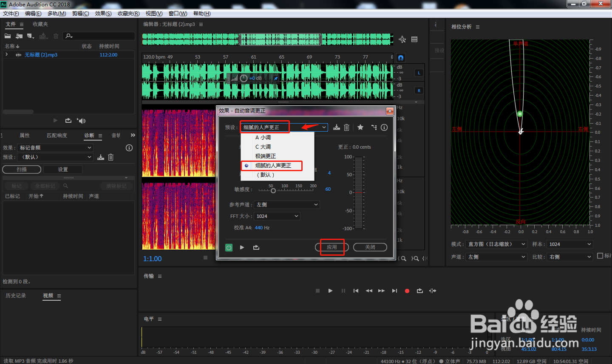Image resolution: width=612 pixels, height=364 pixels.
Task: Click the 敏感度 slider handle
Action: tap(273, 191)
